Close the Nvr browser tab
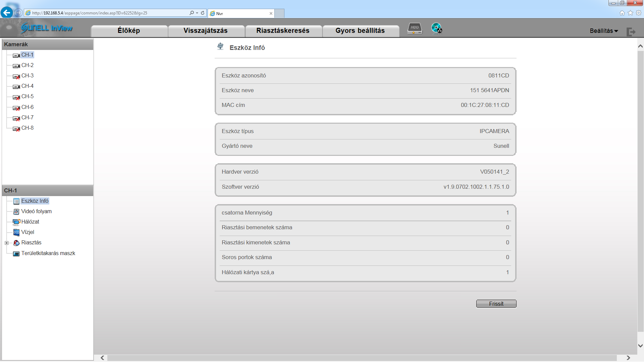This screenshot has width=644, height=362. pos(271,13)
